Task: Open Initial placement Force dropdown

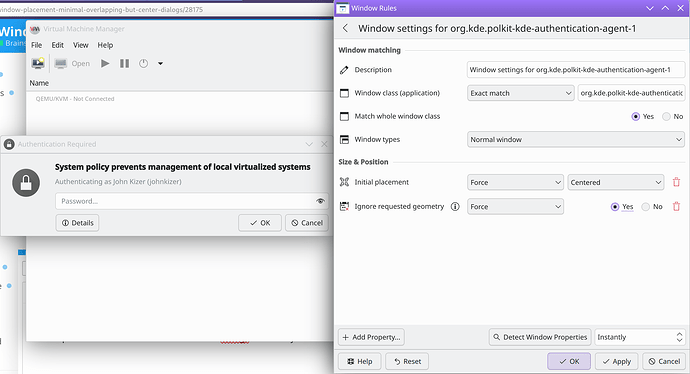Action: (x=515, y=182)
